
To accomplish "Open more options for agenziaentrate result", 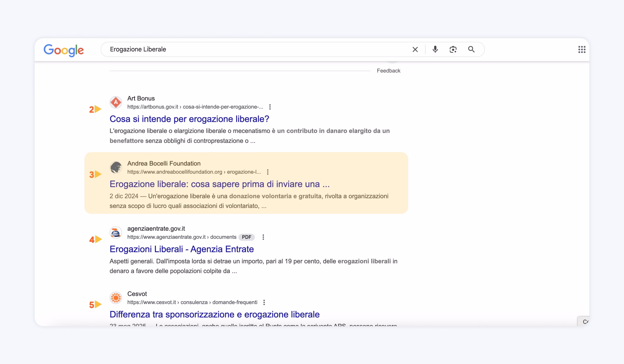I will pyautogui.click(x=263, y=237).
